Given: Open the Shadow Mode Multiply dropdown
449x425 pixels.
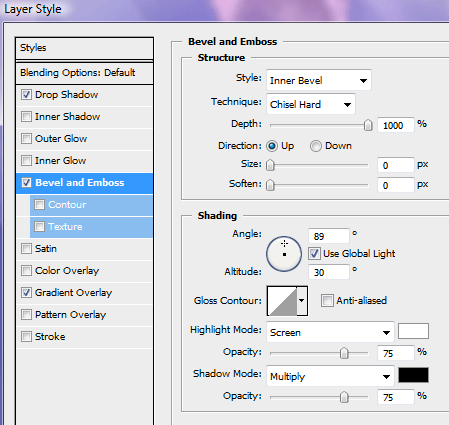Looking at the screenshot, I should coord(330,376).
